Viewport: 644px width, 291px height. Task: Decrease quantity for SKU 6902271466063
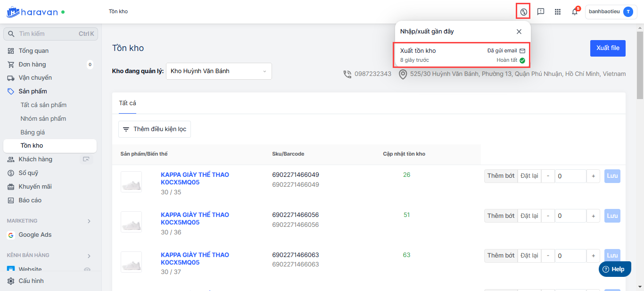[548, 256]
